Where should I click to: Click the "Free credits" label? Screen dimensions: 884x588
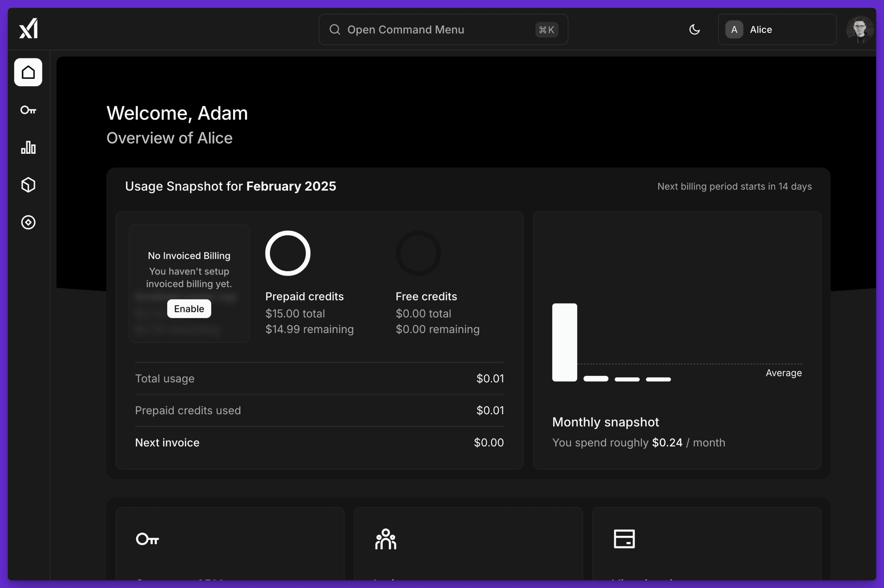[426, 297]
